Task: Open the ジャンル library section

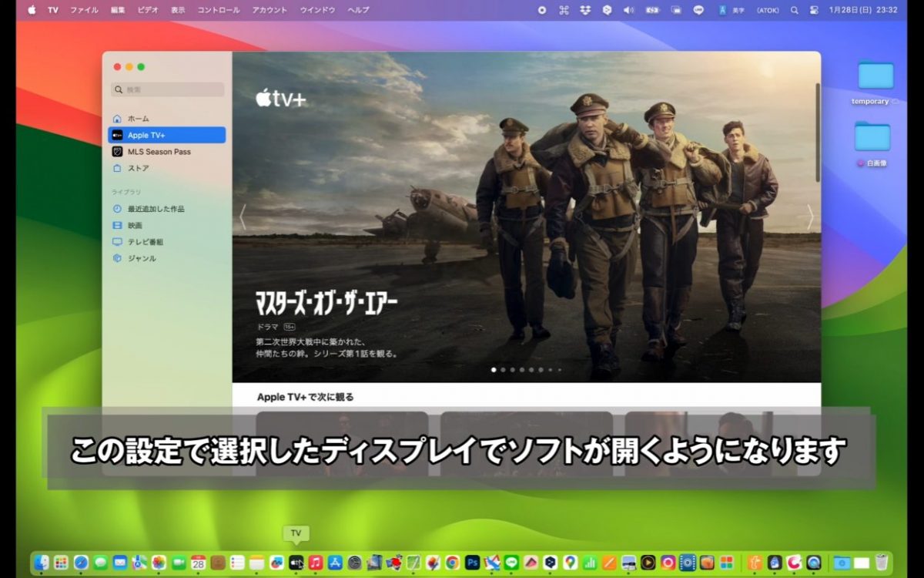Action: click(167, 258)
